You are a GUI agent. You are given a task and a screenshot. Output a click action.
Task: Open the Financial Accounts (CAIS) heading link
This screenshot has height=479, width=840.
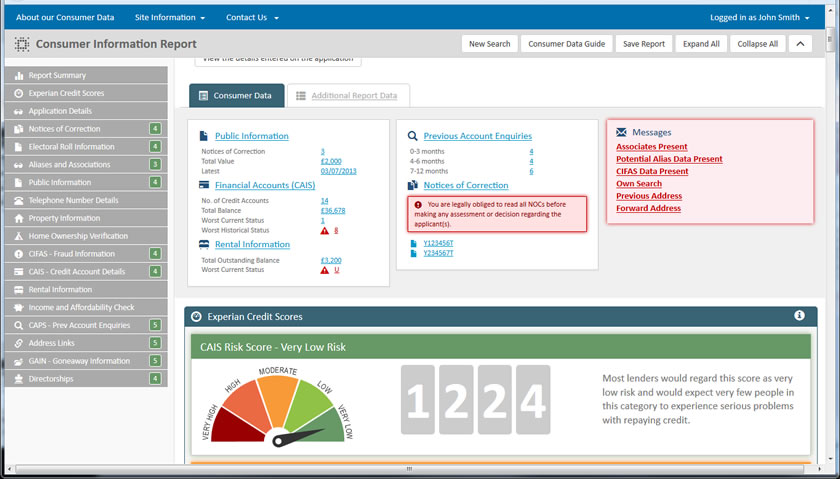(x=265, y=185)
